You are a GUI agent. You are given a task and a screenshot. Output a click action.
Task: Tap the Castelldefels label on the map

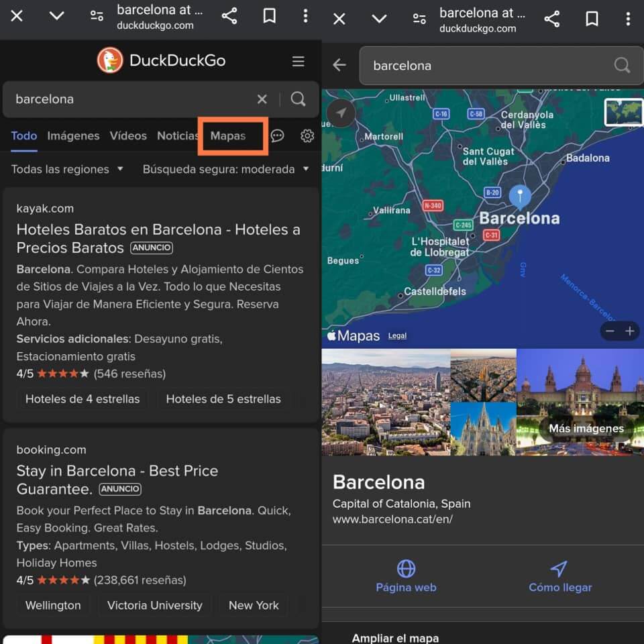435,292
